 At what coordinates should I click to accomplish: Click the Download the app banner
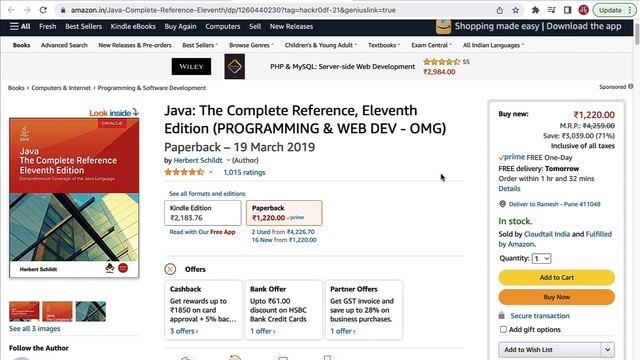click(x=529, y=27)
